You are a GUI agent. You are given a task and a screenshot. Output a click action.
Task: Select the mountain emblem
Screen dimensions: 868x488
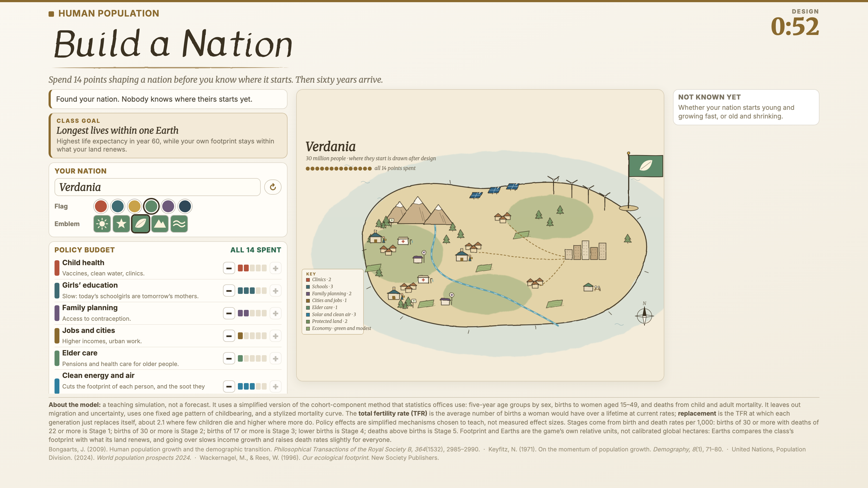coord(160,224)
